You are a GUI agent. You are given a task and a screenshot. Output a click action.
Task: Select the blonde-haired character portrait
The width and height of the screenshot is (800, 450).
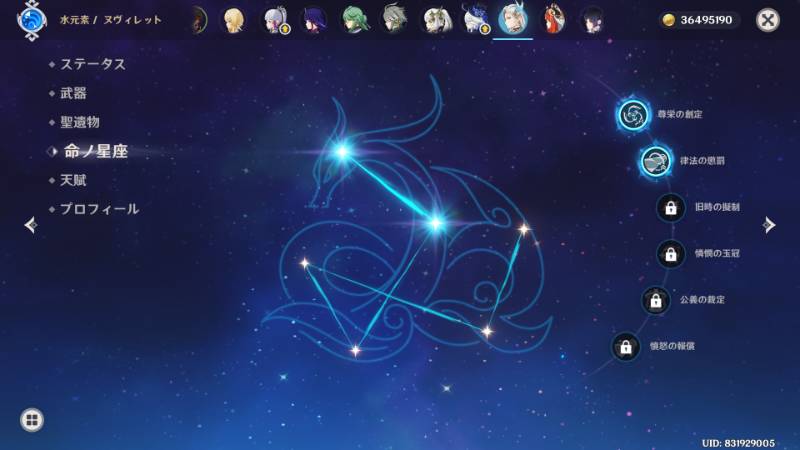click(234, 20)
